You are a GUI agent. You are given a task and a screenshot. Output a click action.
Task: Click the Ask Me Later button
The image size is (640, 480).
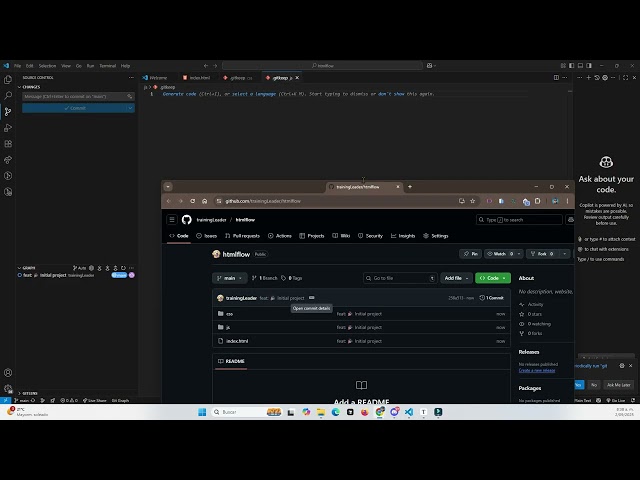(x=618, y=385)
